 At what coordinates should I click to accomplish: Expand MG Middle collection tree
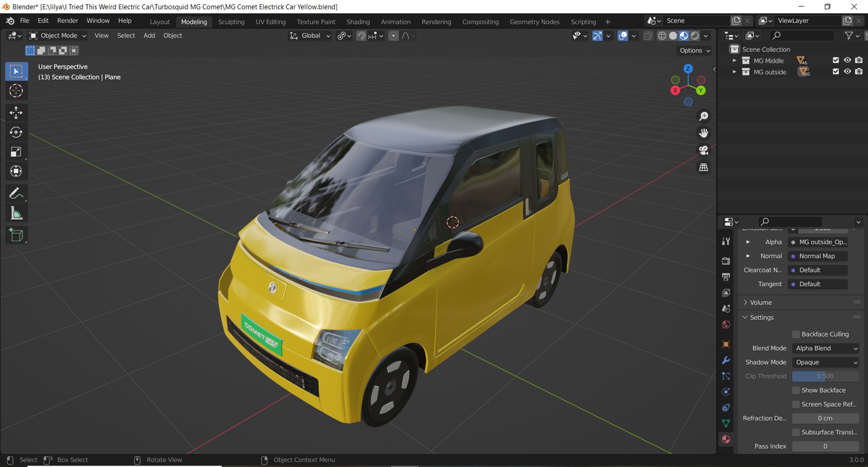(734, 61)
